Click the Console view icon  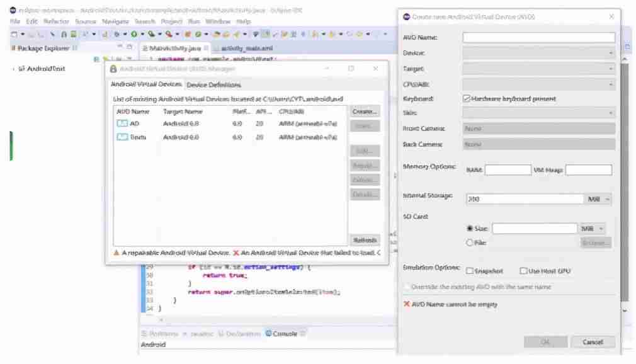268,333
